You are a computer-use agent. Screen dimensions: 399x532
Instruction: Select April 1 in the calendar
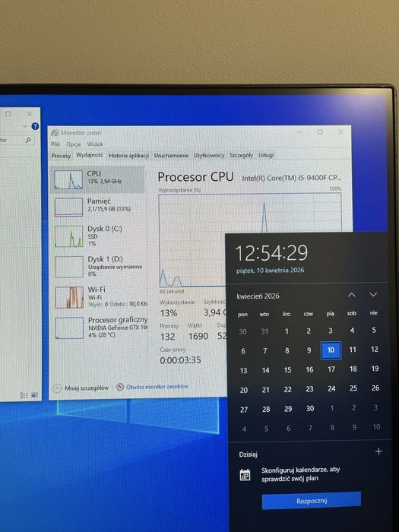pos(287,331)
